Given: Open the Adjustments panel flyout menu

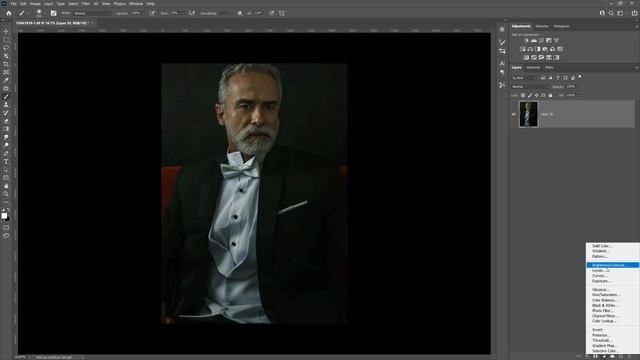Looking at the screenshot, I should click(x=636, y=26).
